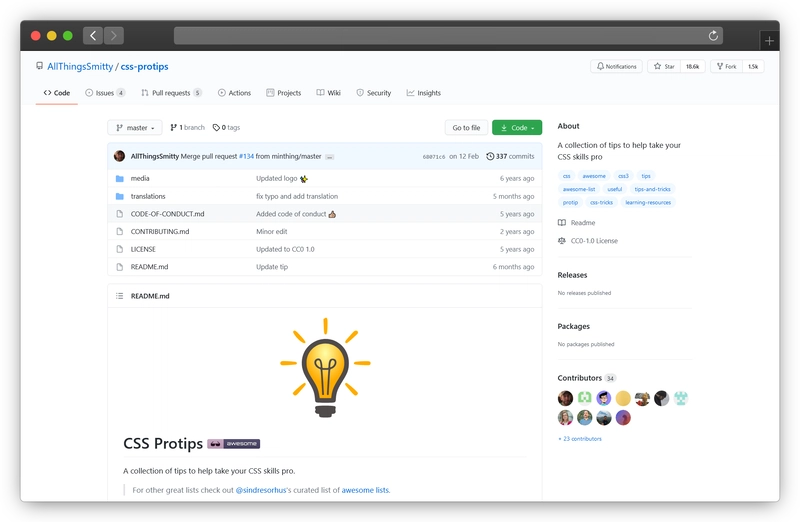Open the translations folder
Viewport: 800px width, 522px height.
pos(148,196)
